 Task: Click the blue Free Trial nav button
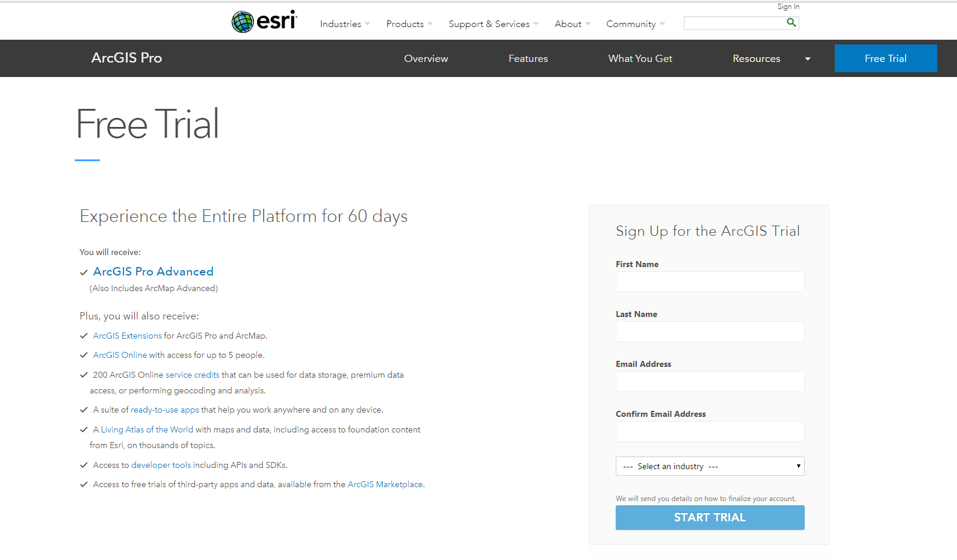(886, 58)
